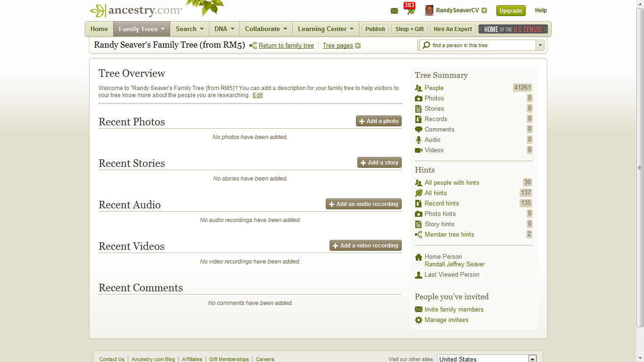Click the Member tree hints icon
This screenshot has height=362, width=644.
(419, 235)
